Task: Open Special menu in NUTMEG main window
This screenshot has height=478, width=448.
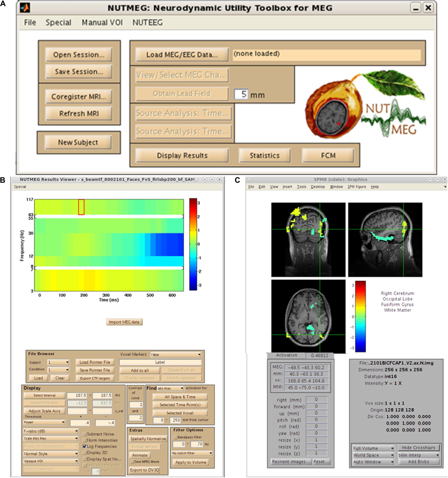Action: point(58,23)
